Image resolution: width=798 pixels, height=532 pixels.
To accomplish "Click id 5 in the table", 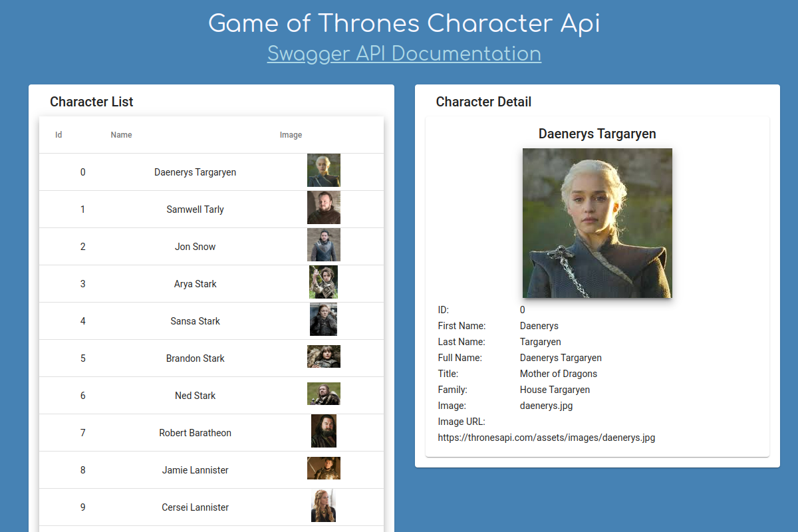I will click(83, 358).
